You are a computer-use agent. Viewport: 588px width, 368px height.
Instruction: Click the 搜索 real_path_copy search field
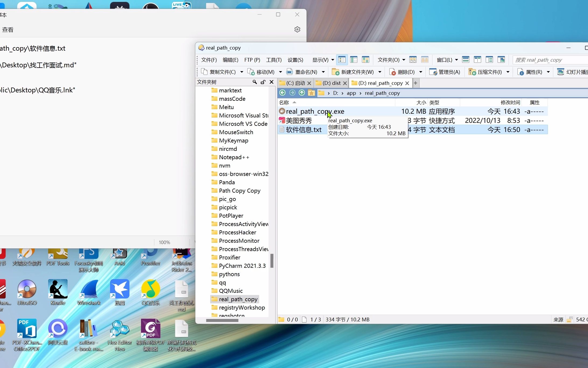pyautogui.click(x=549, y=60)
